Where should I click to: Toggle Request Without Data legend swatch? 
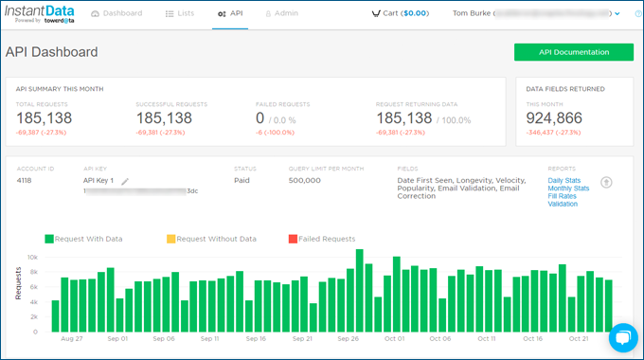pyautogui.click(x=170, y=239)
